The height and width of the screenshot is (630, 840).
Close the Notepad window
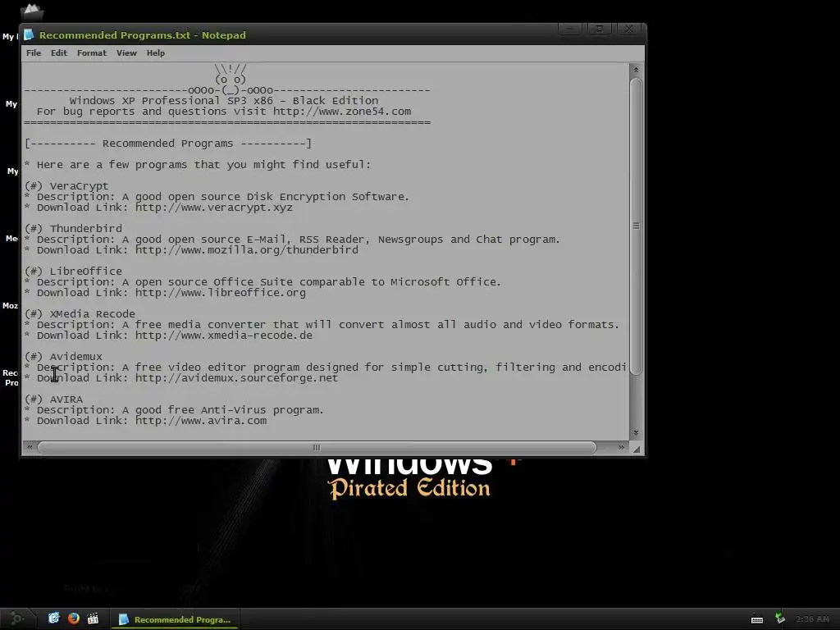point(629,29)
